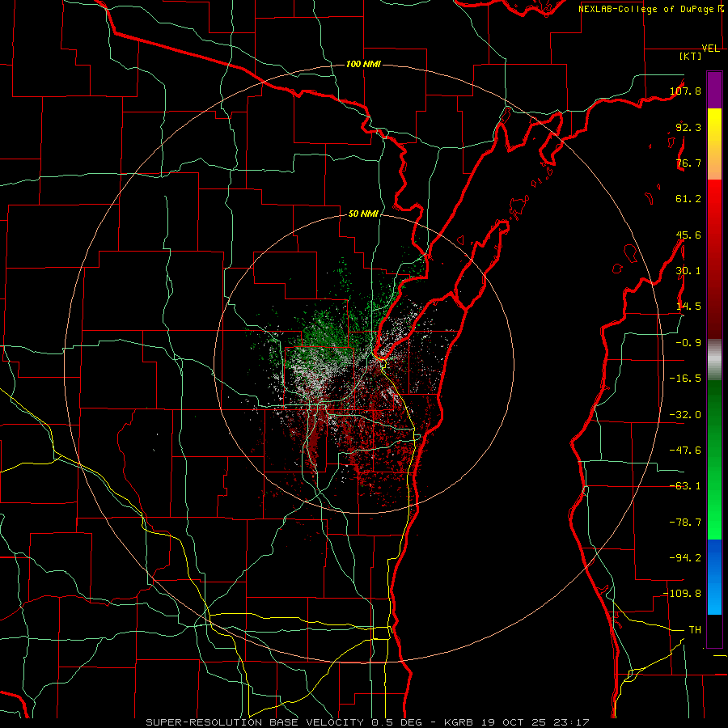
Task: Click the Super-Resolution Base Velocity caption
Action: tap(368, 722)
